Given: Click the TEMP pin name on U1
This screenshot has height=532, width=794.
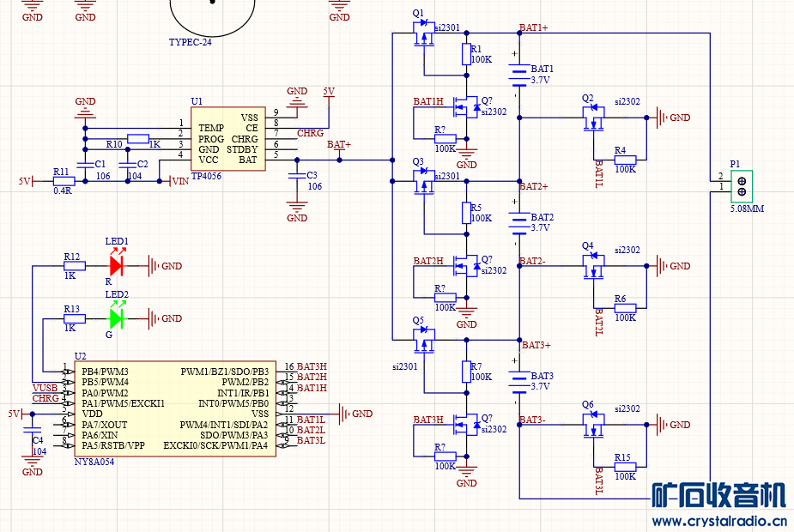Looking at the screenshot, I should click(211, 128).
